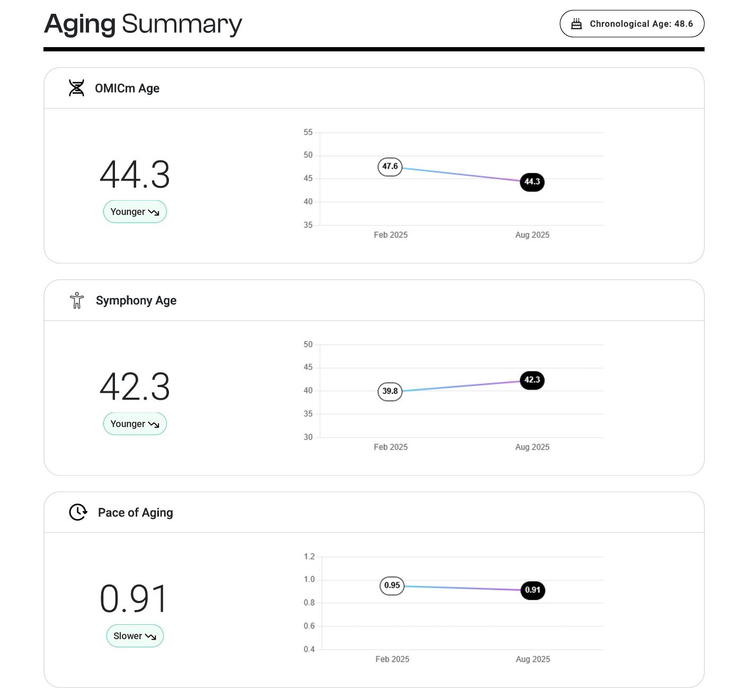Image resolution: width=748 pixels, height=700 pixels.
Task: Select the 44.3 data point on OMICm chart
Action: coord(532,182)
